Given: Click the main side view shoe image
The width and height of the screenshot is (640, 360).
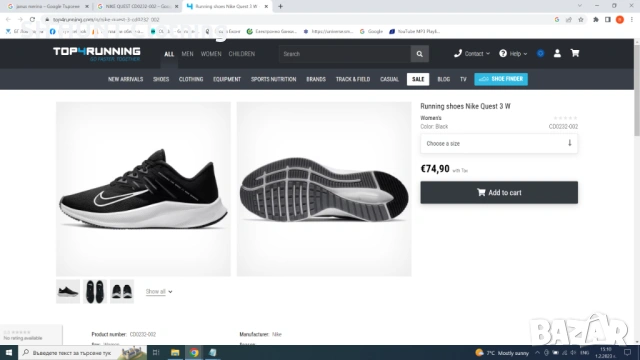Looking at the screenshot, I should pyautogui.click(x=143, y=189).
